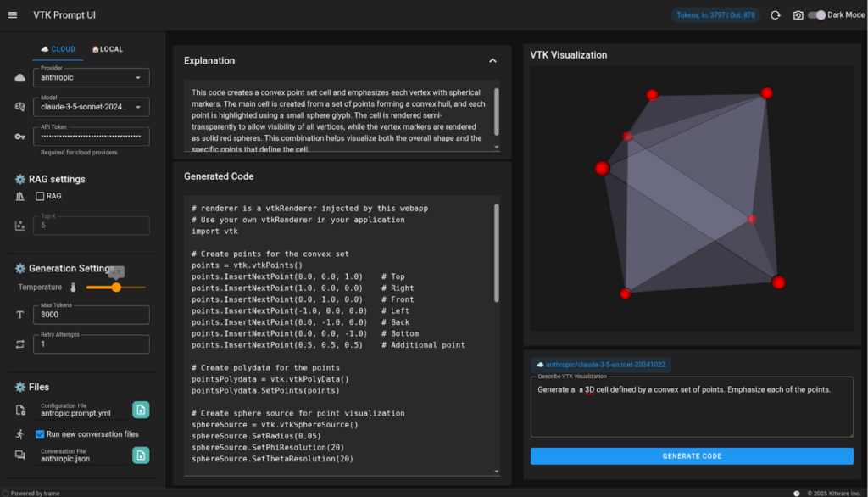The width and height of the screenshot is (868, 497).
Task: Collapse the Explanation panel
Action: 492,61
